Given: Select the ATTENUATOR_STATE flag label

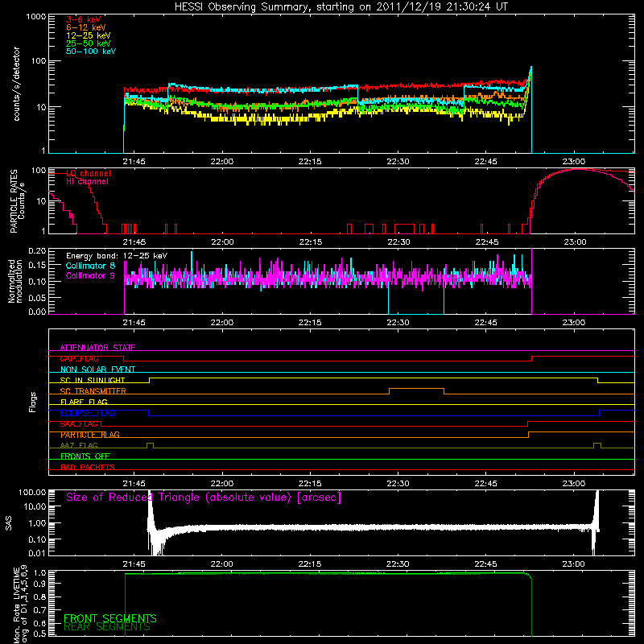Looking at the screenshot, I should pyautogui.click(x=97, y=348).
